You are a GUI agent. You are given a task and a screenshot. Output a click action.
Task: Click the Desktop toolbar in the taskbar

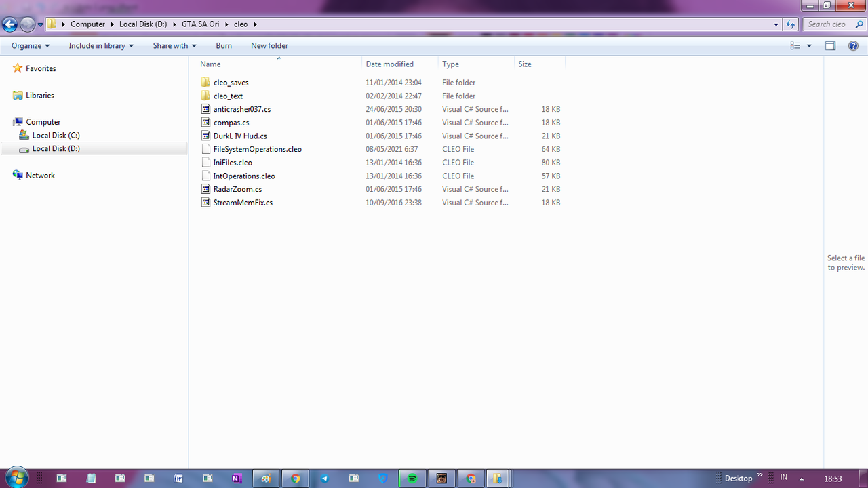point(738,478)
